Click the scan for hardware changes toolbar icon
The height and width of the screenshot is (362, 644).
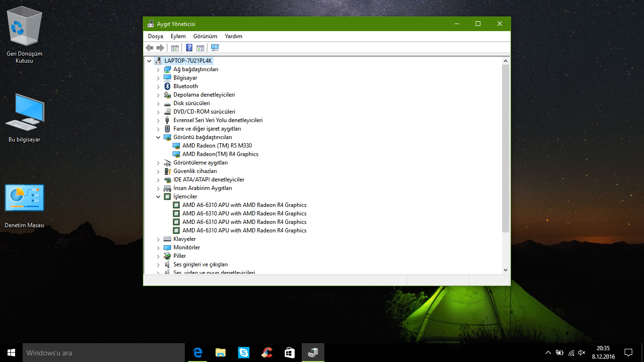coord(215,48)
